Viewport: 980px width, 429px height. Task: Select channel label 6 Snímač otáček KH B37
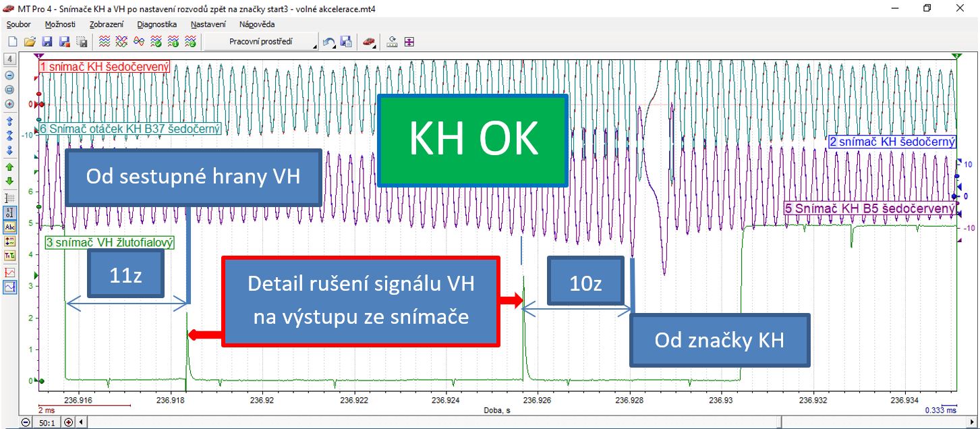coord(132,129)
